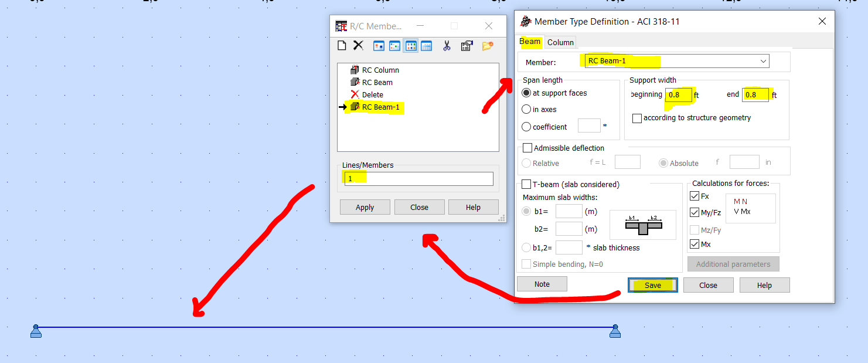Click the left support node of beam
868x363 pixels.
pyautogui.click(x=36, y=331)
